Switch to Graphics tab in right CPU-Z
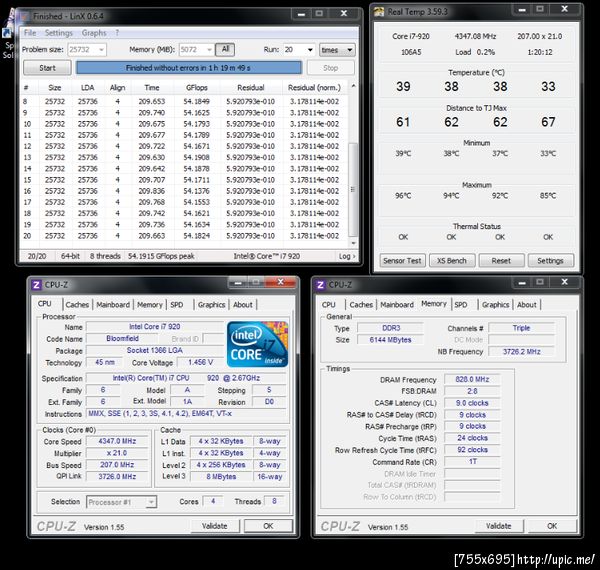 pyautogui.click(x=495, y=305)
